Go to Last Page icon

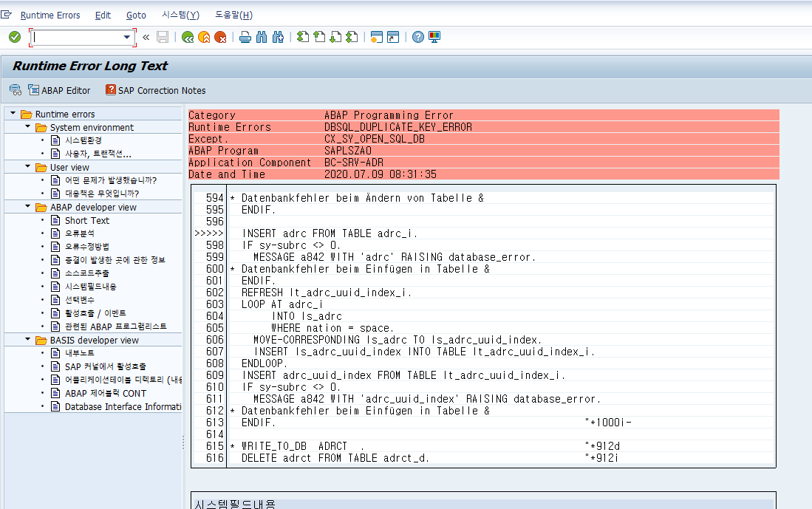[x=352, y=37]
